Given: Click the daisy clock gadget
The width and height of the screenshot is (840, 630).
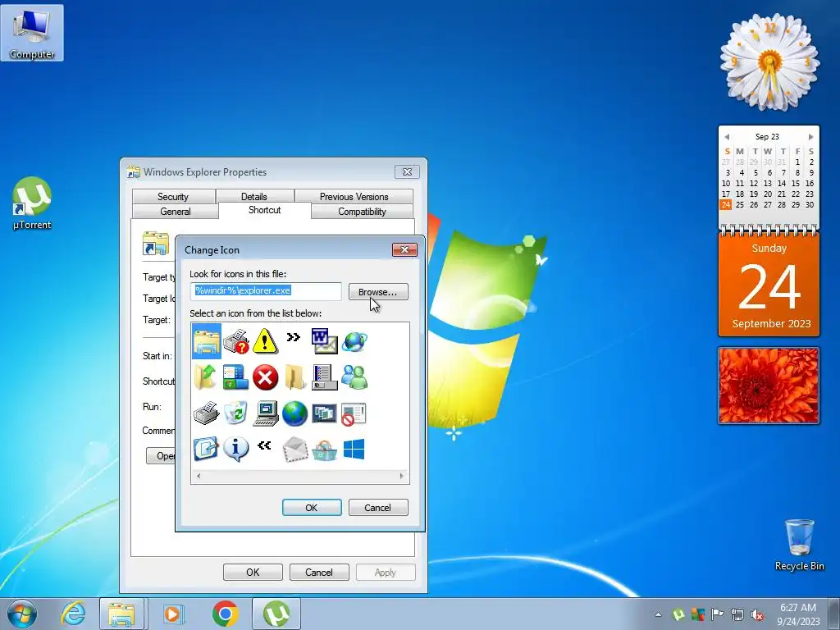Looking at the screenshot, I should click(x=769, y=62).
